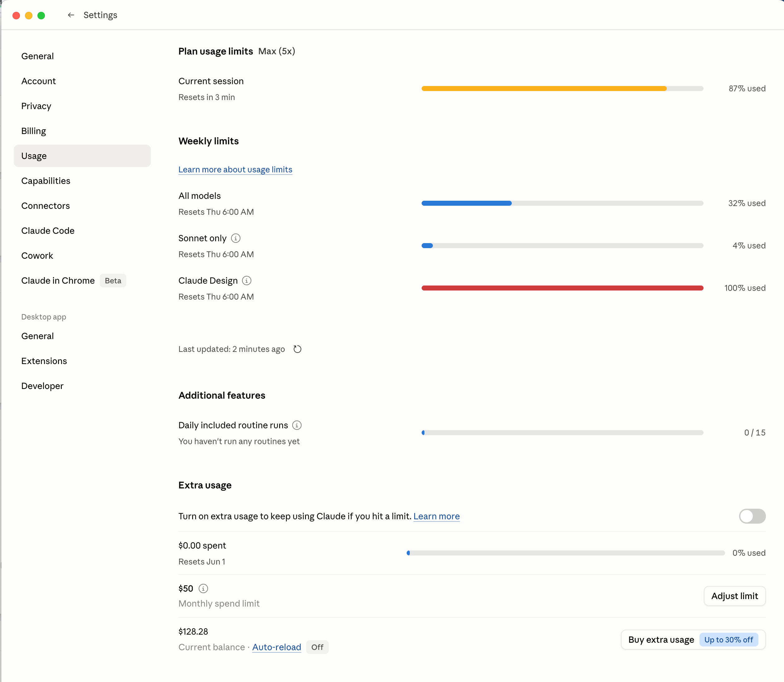Click the Current session usage bar
This screenshot has height=682, width=784.
tap(562, 89)
